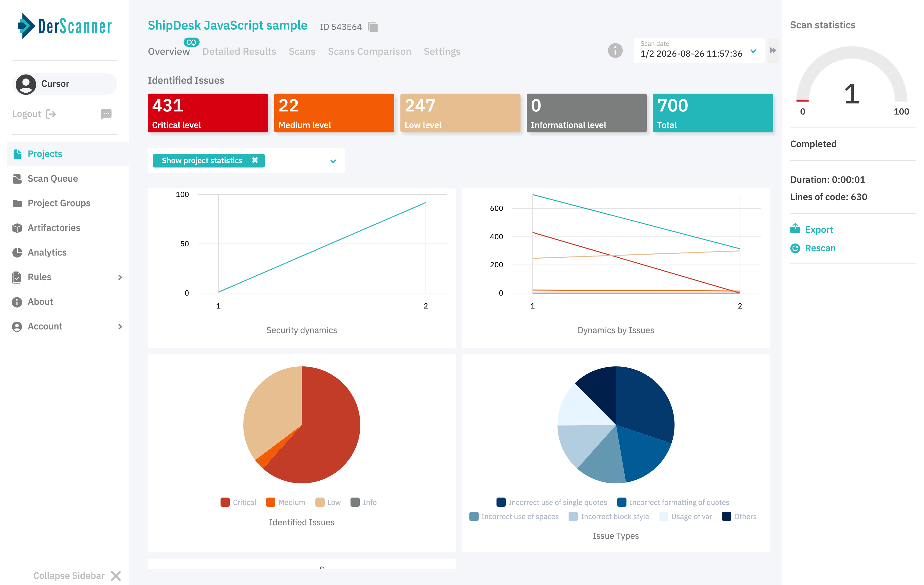Screen dimensions: 924x585
Task: Expand the Account submenu arrow
Action: 120,326
